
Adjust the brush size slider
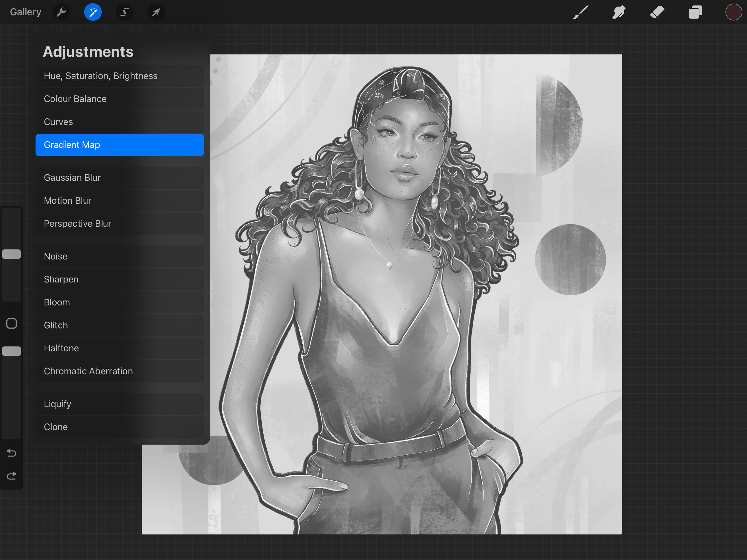point(11,254)
